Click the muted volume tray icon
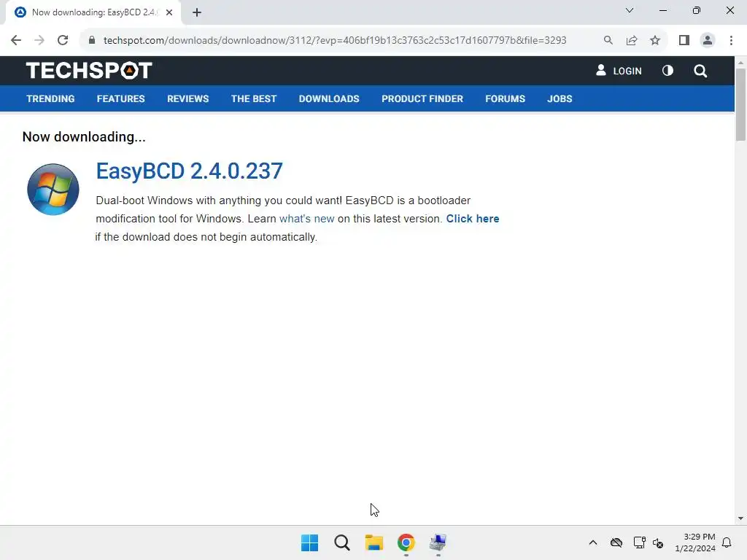Image resolution: width=747 pixels, height=560 pixels. (658, 542)
